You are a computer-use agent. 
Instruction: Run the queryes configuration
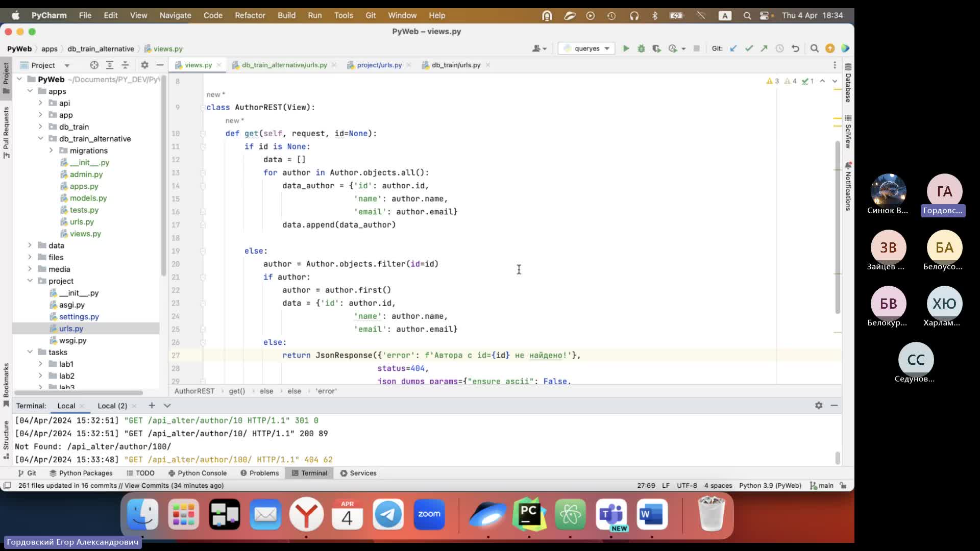pyautogui.click(x=626, y=48)
